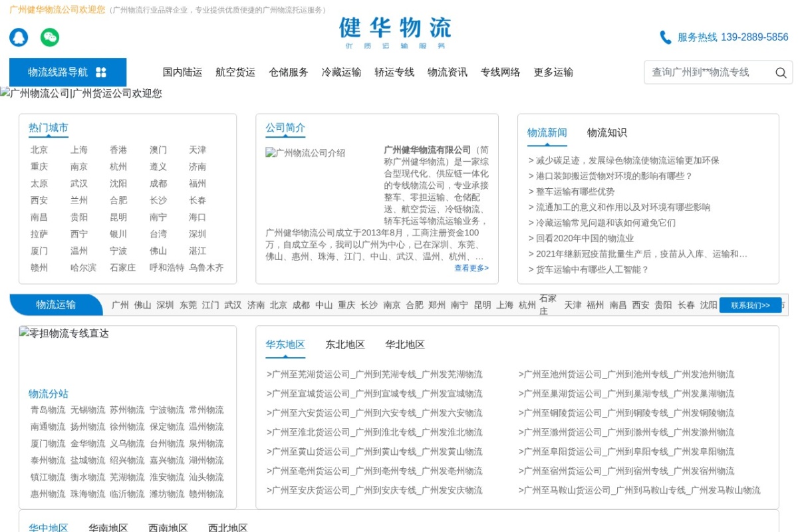This screenshot has width=798, height=532.
Task: Open the 赣州物流 substation link
Action: coord(206,494)
